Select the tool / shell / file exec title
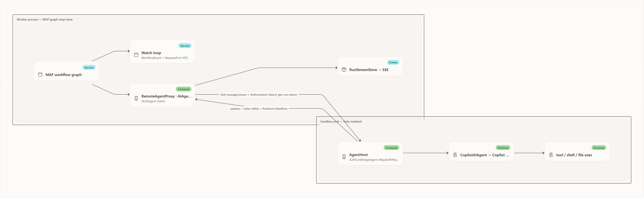 (574, 155)
